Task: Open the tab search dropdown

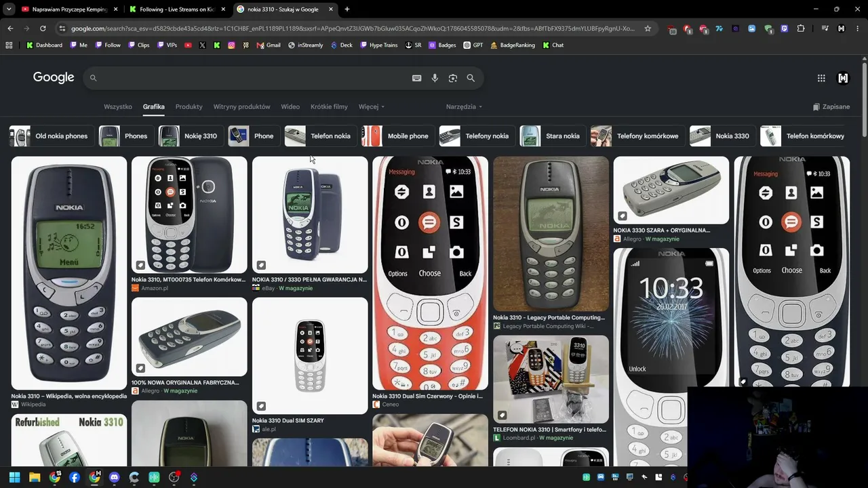Action: (9, 9)
